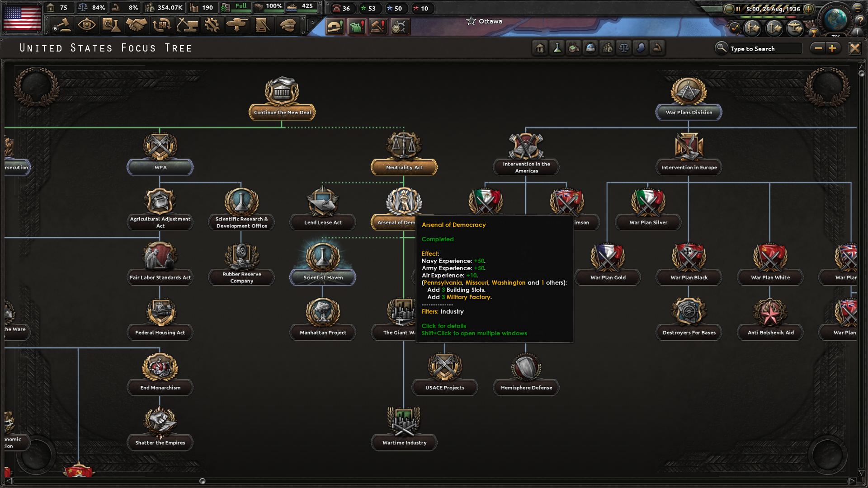868x488 pixels.
Task: Open the Decisions gavel icon
Action: [62, 25]
